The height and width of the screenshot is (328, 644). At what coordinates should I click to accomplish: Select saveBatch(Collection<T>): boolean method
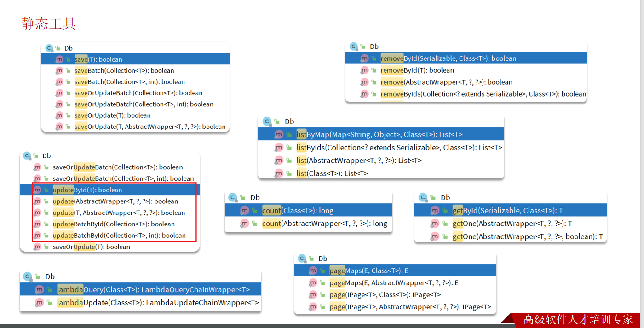point(124,70)
